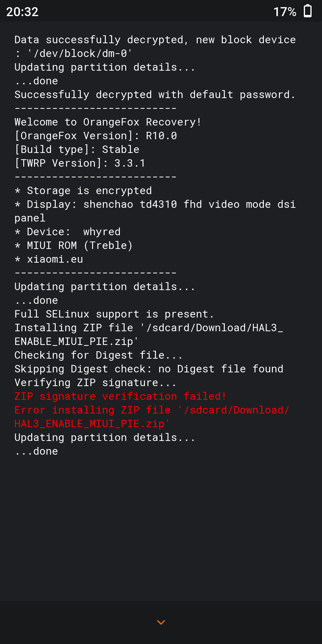Collapse the console with the orange chevron
The image size is (322, 644).
161,622
